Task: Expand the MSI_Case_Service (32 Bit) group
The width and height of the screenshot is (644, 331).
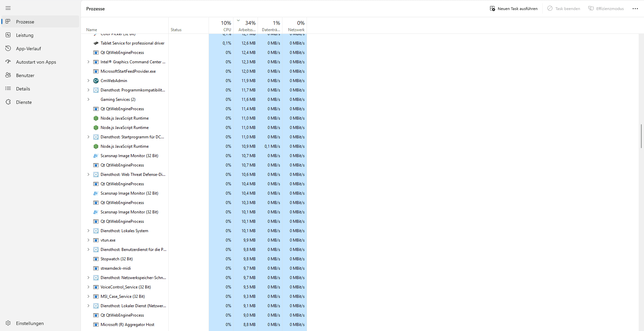Action: (89, 296)
